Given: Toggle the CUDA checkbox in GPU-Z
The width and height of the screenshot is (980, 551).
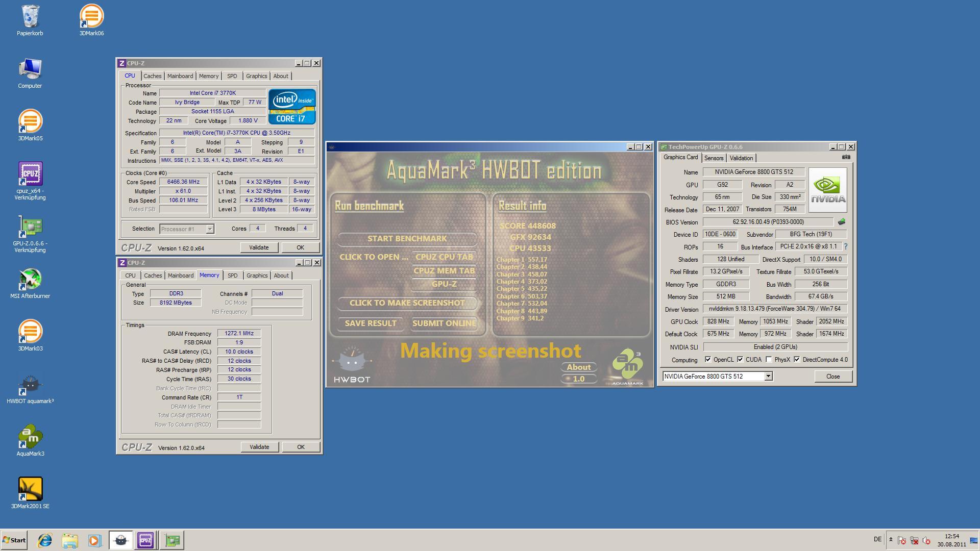Looking at the screenshot, I should [x=740, y=360].
